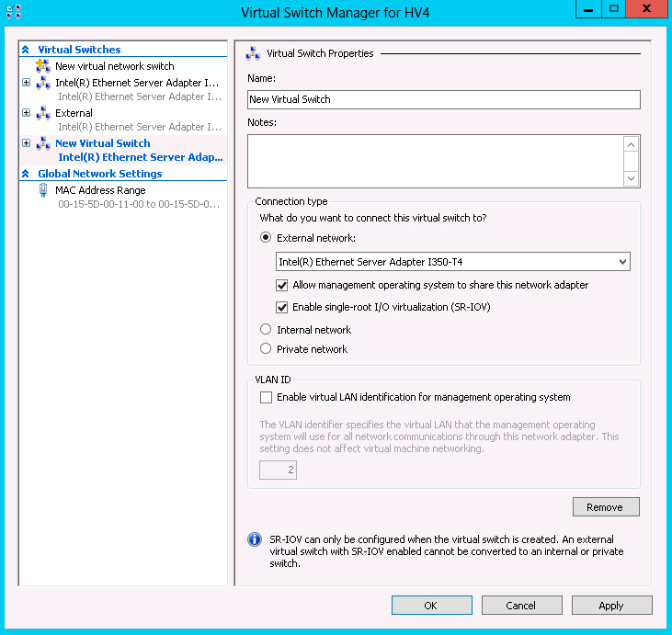Minimize the Virtual Switch Manager window
The image size is (672, 635).
588,9
